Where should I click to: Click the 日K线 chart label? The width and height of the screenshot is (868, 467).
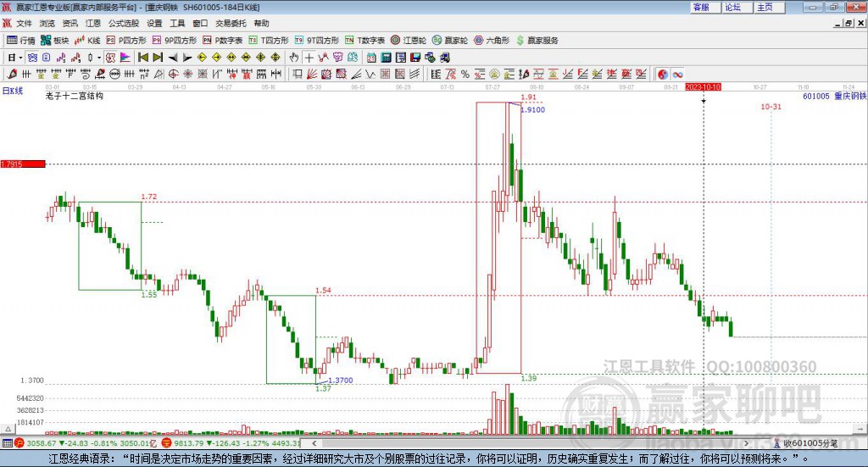pyautogui.click(x=12, y=92)
